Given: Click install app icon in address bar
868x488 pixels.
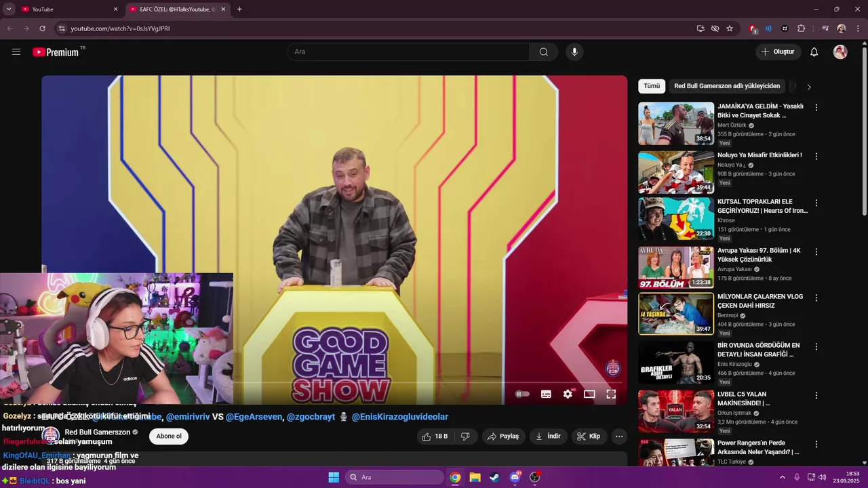Looking at the screenshot, I should (701, 28).
